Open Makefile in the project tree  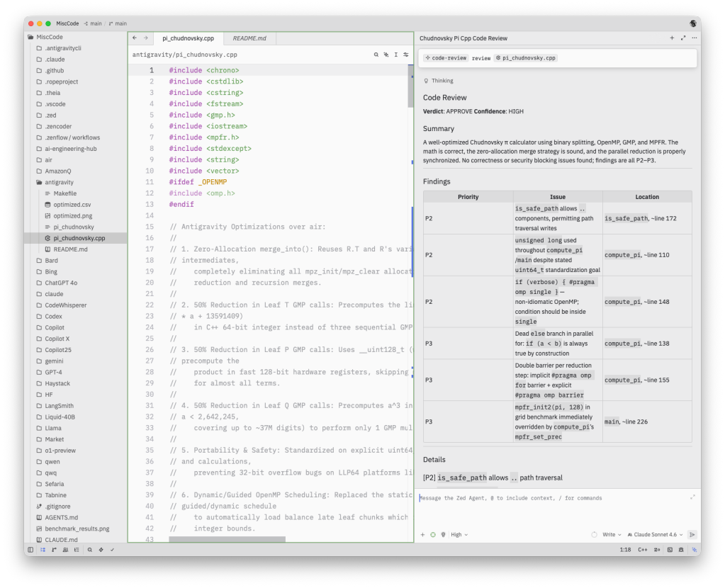point(64,193)
